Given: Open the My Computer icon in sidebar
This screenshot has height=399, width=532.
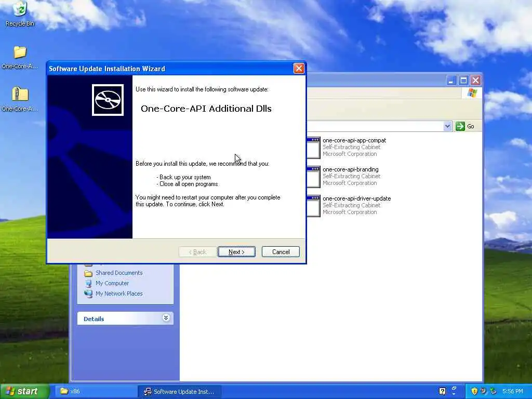Looking at the screenshot, I should (88, 283).
